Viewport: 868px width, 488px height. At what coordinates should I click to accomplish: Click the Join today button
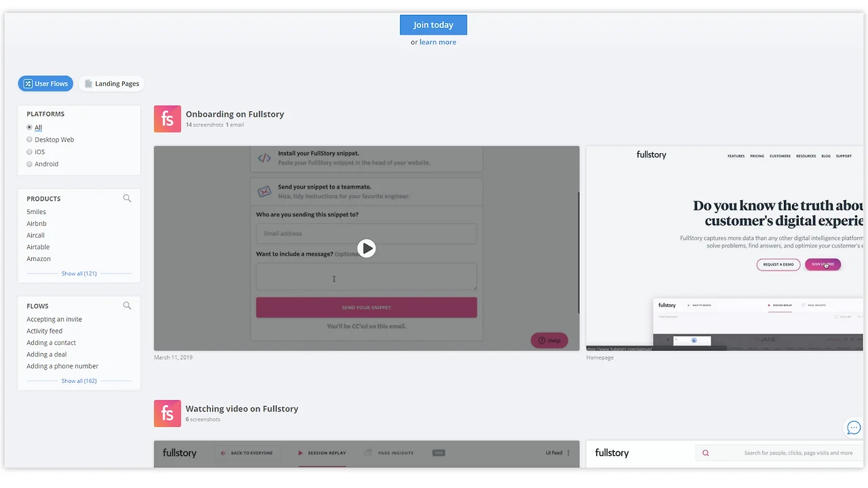[x=433, y=25]
